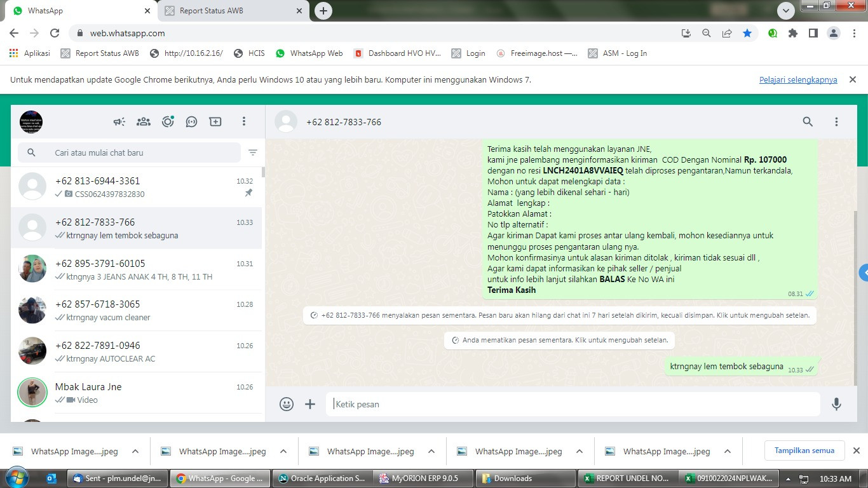Search within the conversation using magnifier icon
This screenshot has width=868, height=488.
808,121
